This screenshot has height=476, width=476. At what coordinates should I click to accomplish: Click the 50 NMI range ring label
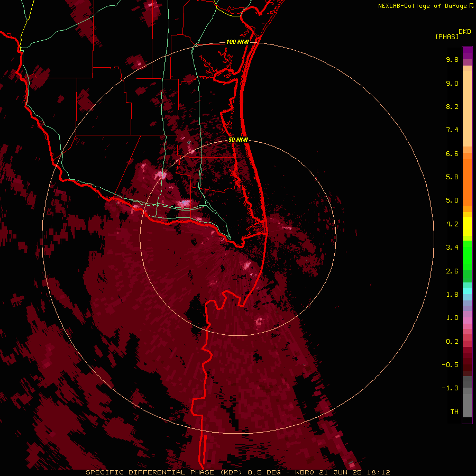tap(238, 140)
